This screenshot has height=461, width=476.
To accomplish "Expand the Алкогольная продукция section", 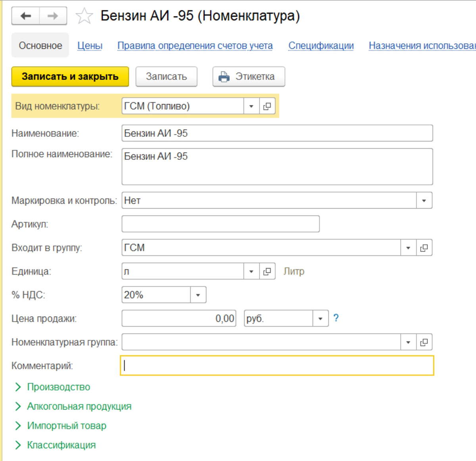I will pyautogui.click(x=79, y=406).
